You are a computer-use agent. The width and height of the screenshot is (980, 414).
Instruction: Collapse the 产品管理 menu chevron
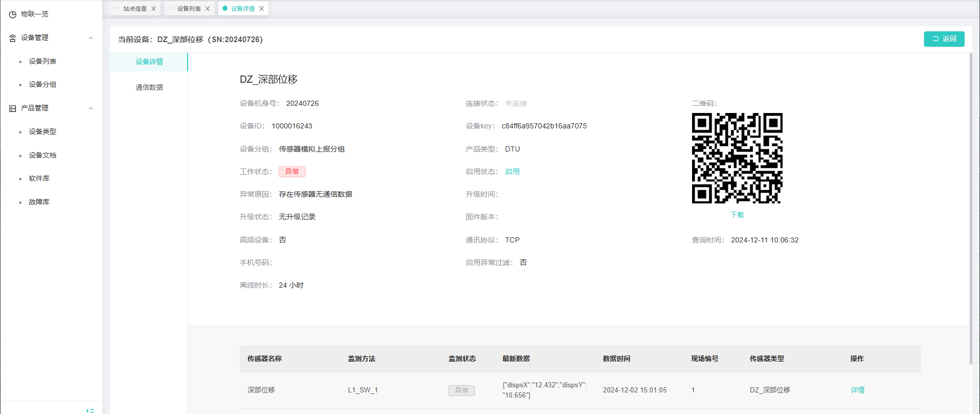[91, 108]
